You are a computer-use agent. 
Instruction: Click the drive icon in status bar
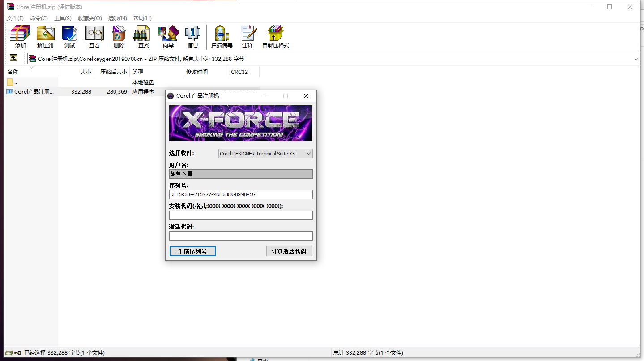tap(9, 353)
